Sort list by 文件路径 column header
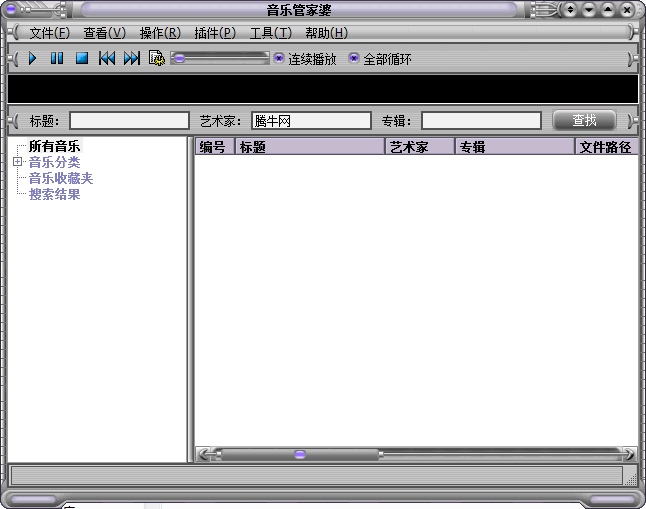This screenshot has width=646, height=509. (x=607, y=147)
